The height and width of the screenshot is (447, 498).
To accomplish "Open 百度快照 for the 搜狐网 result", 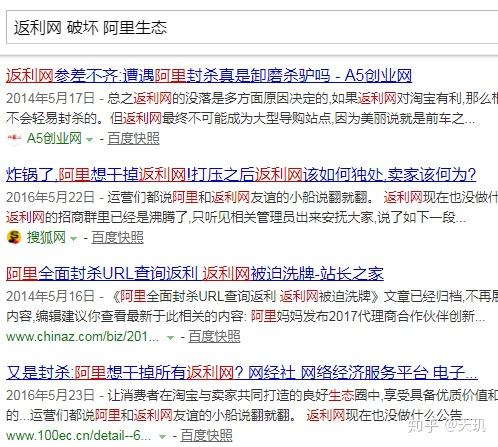I will 117,237.
